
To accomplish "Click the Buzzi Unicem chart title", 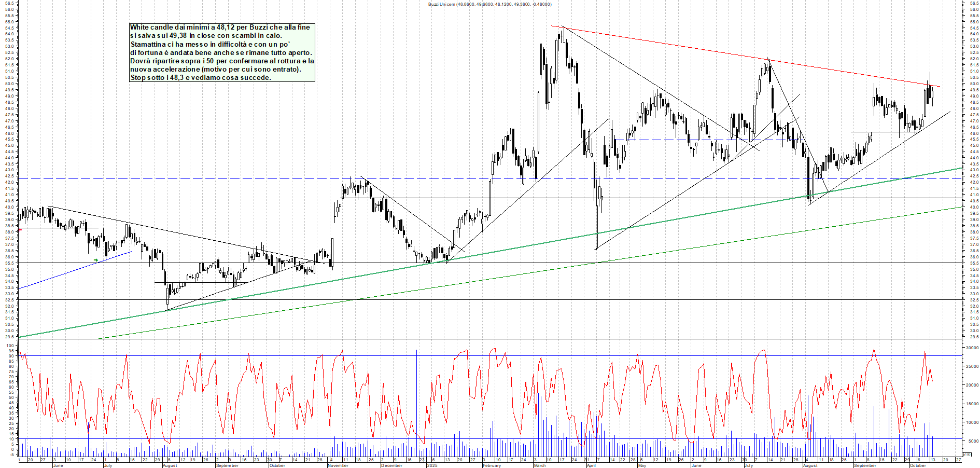I will click(489, 4).
